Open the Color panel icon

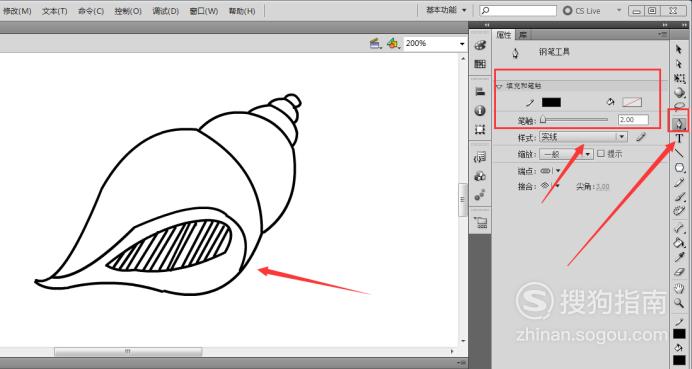pos(480,45)
